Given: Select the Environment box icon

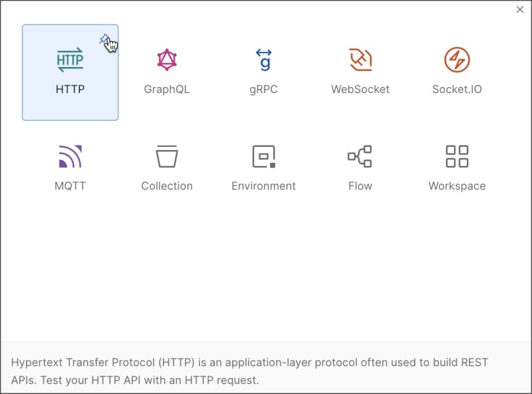Looking at the screenshot, I should point(263,156).
